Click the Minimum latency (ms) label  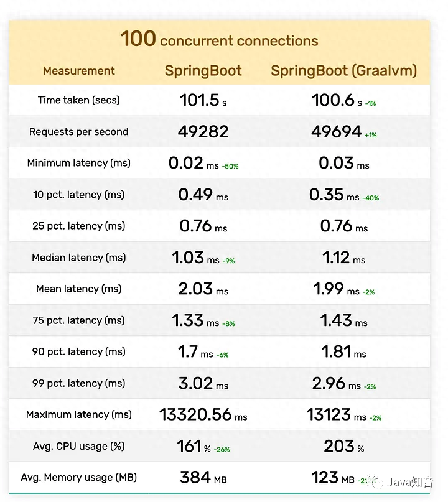pos(79,163)
